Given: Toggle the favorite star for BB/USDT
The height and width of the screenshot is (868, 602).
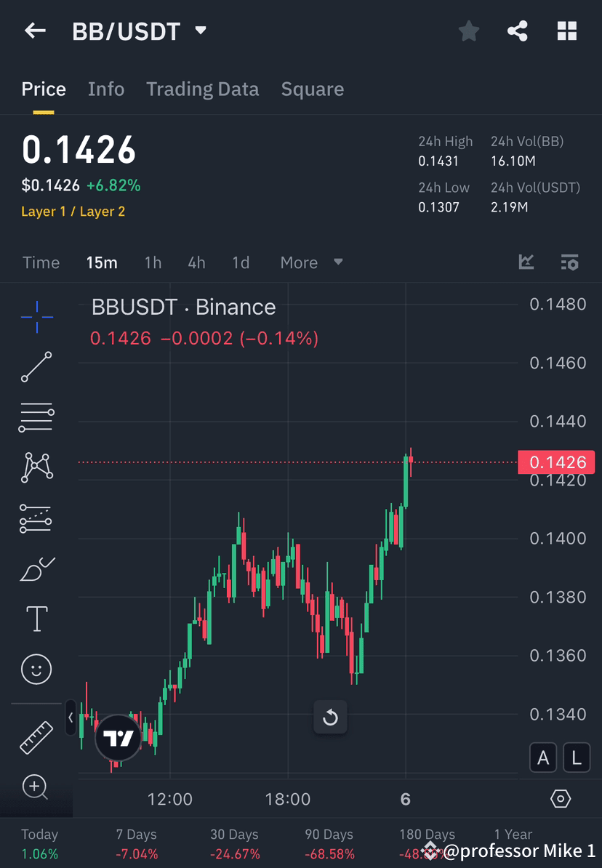Looking at the screenshot, I should [468, 31].
